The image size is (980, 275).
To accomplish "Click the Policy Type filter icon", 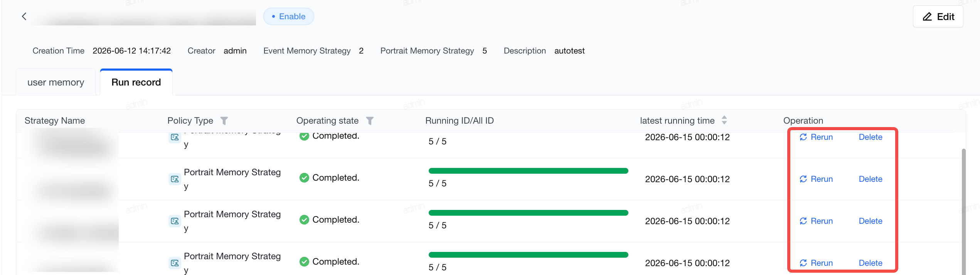I will pyautogui.click(x=224, y=121).
